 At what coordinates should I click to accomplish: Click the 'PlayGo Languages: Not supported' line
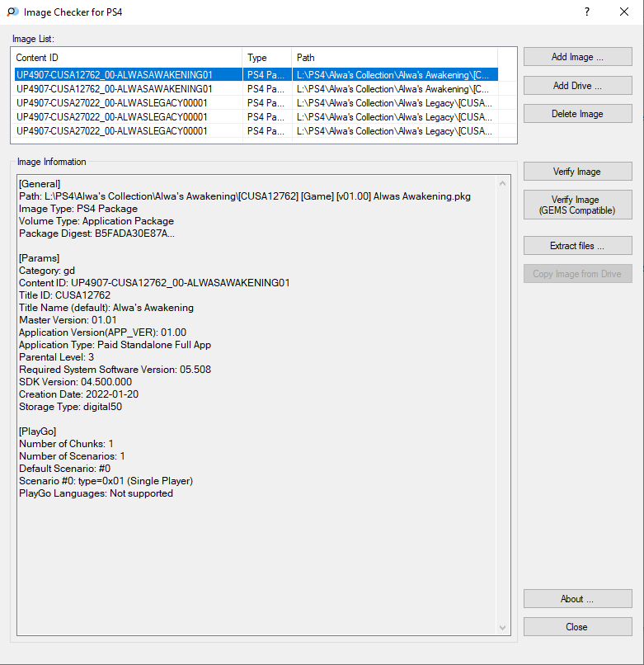tap(96, 493)
